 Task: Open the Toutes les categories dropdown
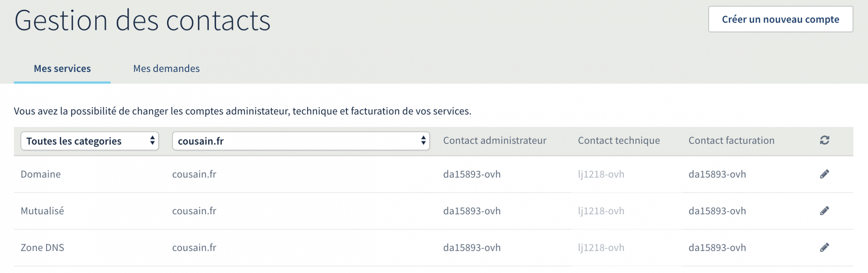click(90, 141)
